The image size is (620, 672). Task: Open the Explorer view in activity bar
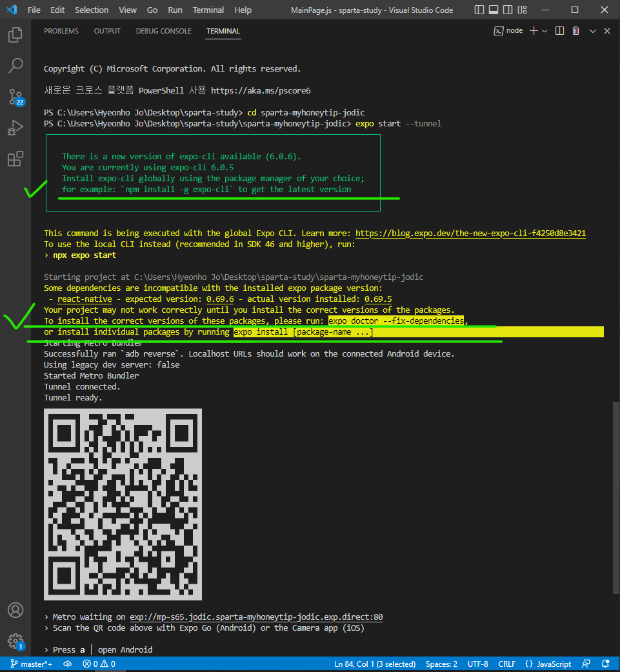point(15,35)
